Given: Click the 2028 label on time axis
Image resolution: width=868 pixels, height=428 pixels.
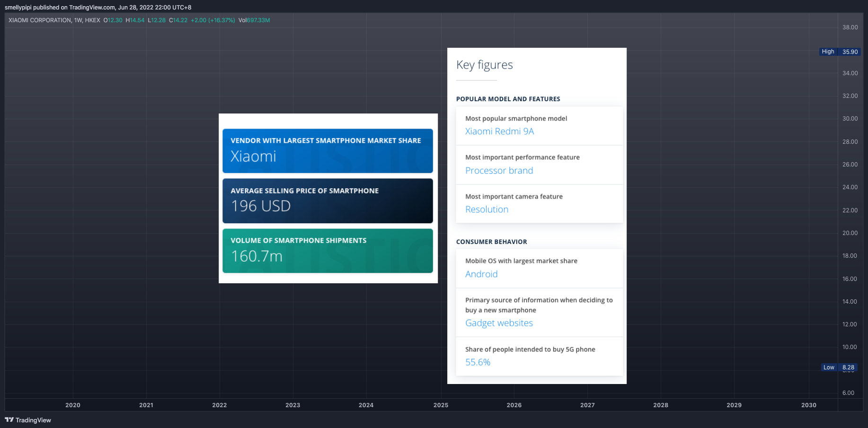Looking at the screenshot, I should point(661,405).
